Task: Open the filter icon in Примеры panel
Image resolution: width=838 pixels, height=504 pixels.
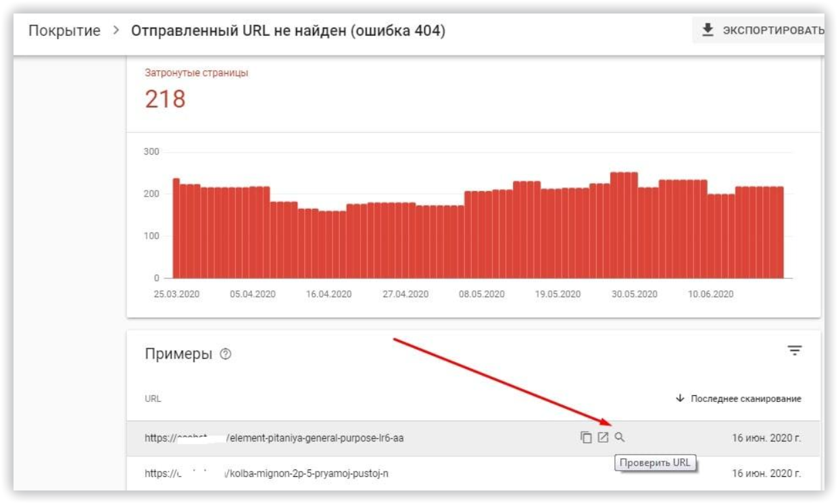Action: tap(795, 351)
